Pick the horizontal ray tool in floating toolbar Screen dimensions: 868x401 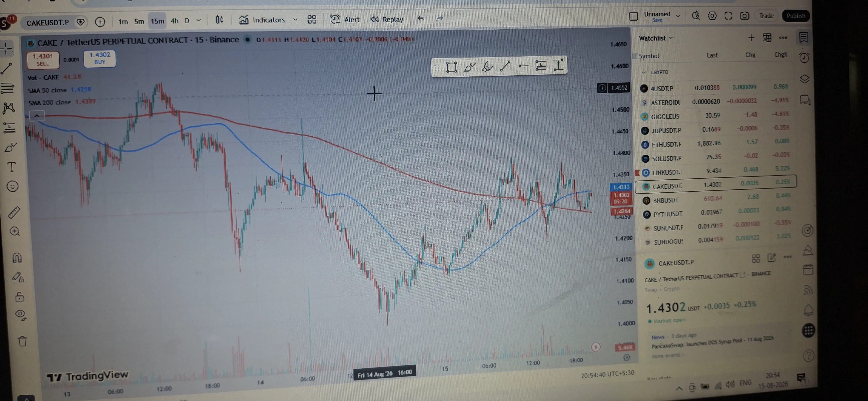point(523,66)
